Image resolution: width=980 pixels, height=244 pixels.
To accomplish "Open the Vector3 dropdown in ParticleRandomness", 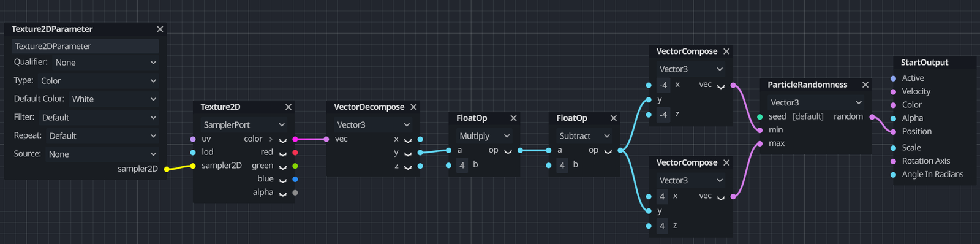I will pos(816,102).
